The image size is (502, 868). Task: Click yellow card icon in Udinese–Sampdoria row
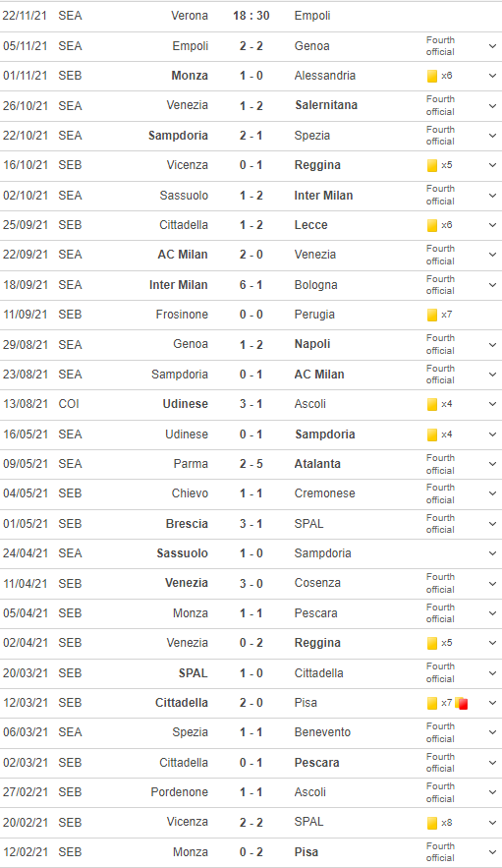click(x=432, y=434)
